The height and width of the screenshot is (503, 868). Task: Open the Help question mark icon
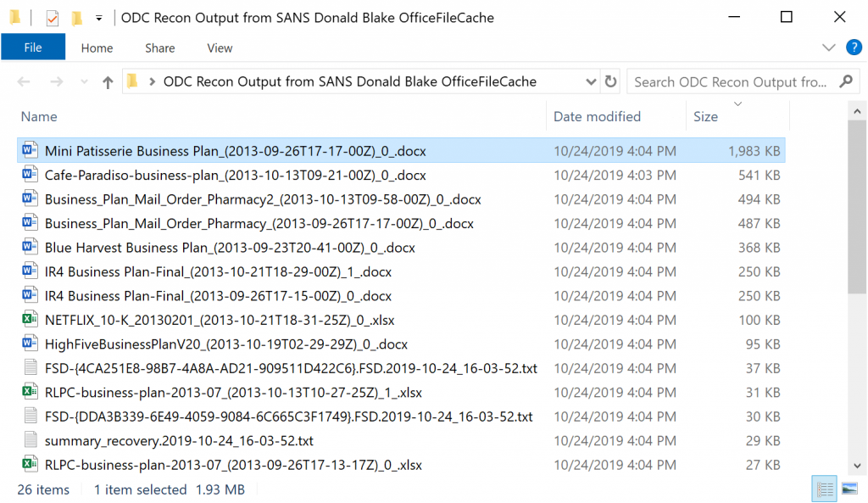click(854, 48)
